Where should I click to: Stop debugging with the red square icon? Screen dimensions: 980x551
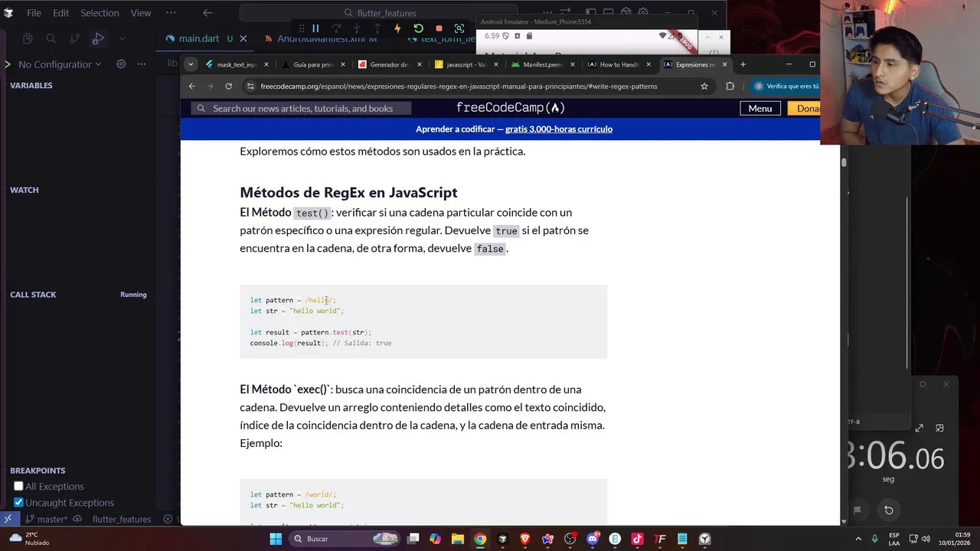click(439, 28)
